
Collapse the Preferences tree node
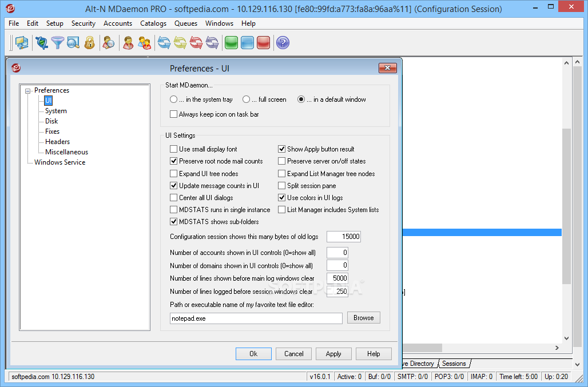click(28, 91)
